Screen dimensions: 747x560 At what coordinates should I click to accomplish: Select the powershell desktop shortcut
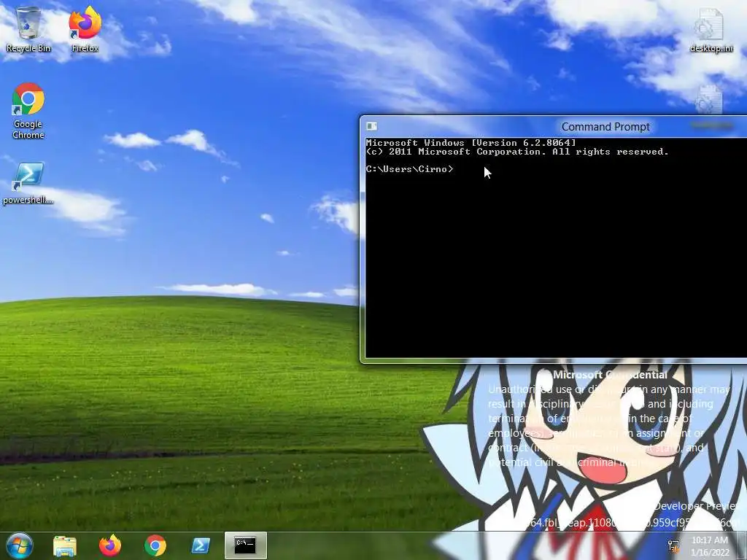(x=28, y=183)
